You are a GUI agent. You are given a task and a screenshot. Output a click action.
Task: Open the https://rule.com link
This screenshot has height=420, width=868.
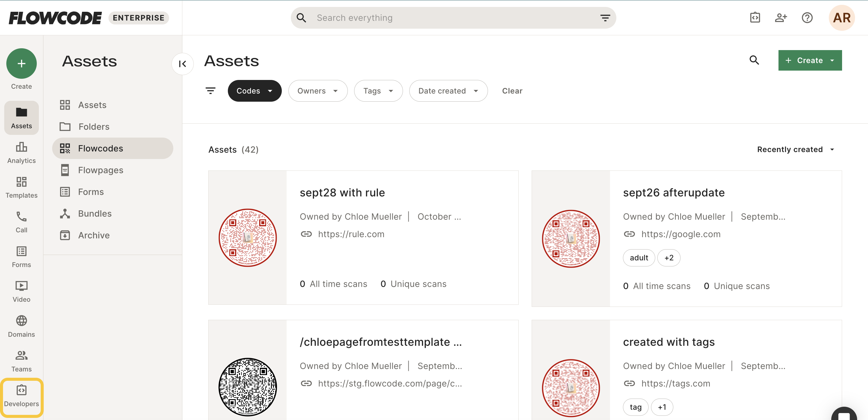pyautogui.click(x=351, y=234)
